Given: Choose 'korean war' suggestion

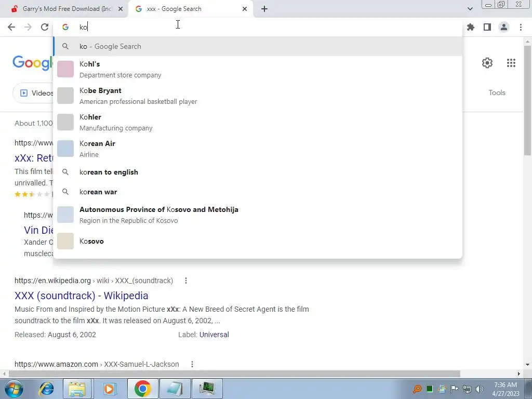Looking at the screenshot, I should pos(258,192).
